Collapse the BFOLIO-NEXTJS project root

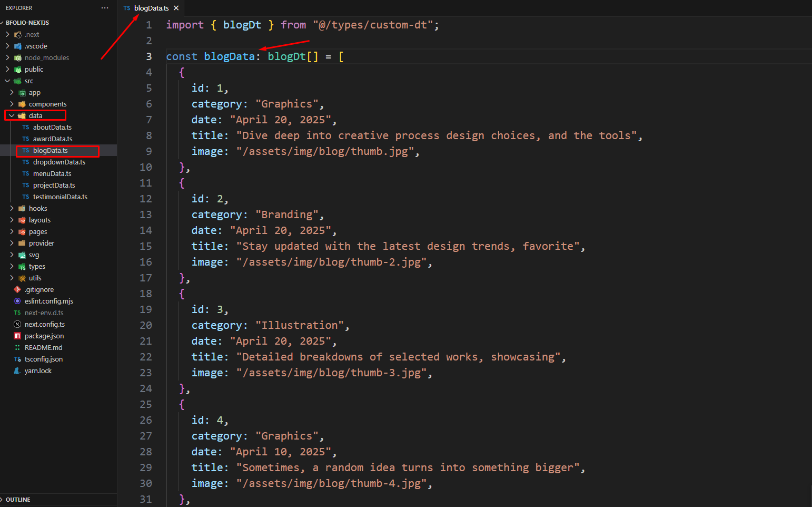pos(3,23)
